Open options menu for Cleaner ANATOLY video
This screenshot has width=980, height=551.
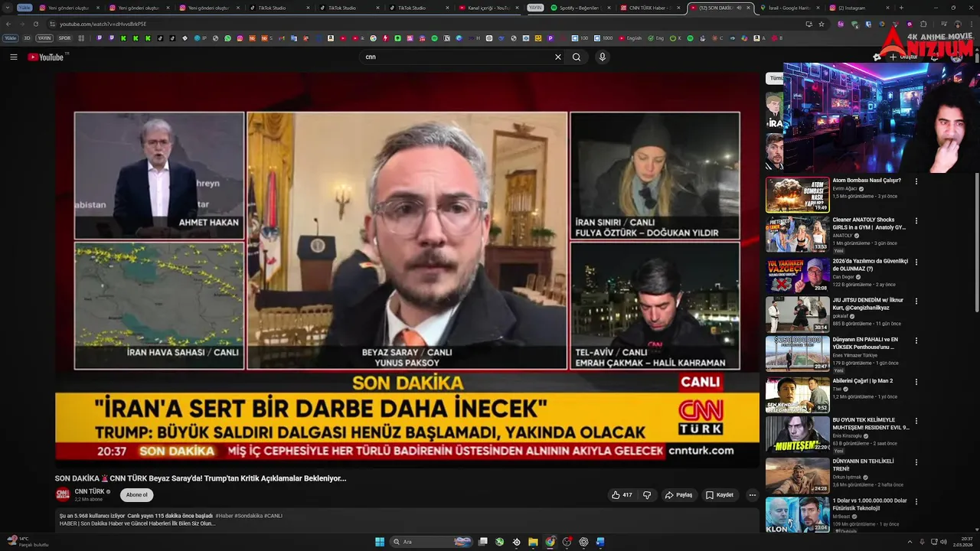(x=916, y=221)
